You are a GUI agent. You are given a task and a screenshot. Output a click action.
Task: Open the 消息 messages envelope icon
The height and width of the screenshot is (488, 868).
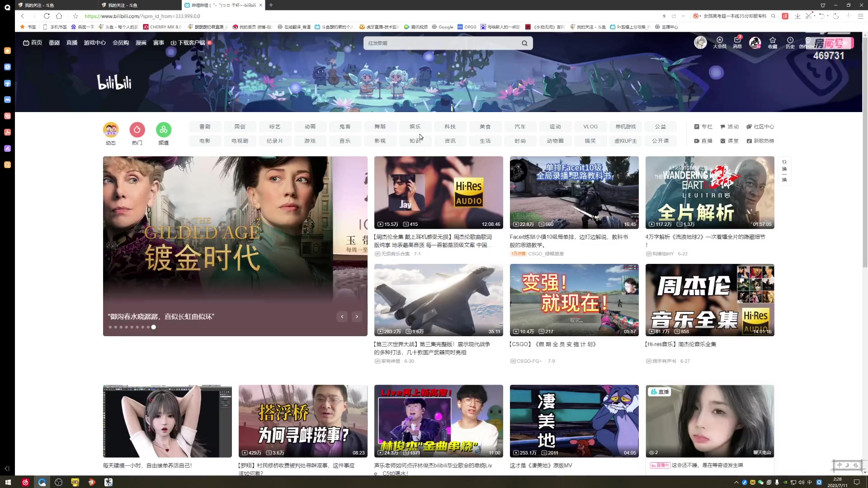(x=737, y=42)
